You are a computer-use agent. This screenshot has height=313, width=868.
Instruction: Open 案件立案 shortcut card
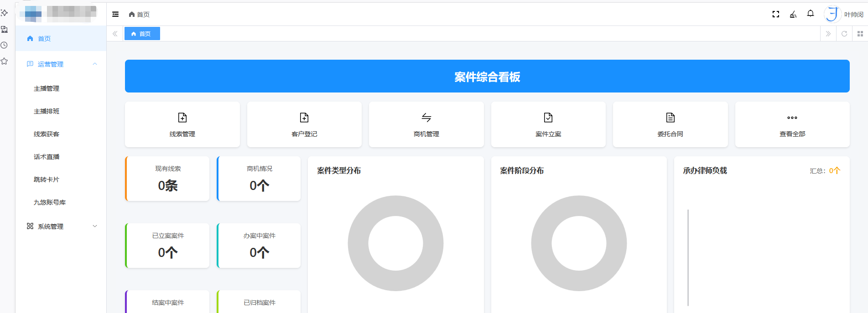pyautogui.click(x=548, y=124)
